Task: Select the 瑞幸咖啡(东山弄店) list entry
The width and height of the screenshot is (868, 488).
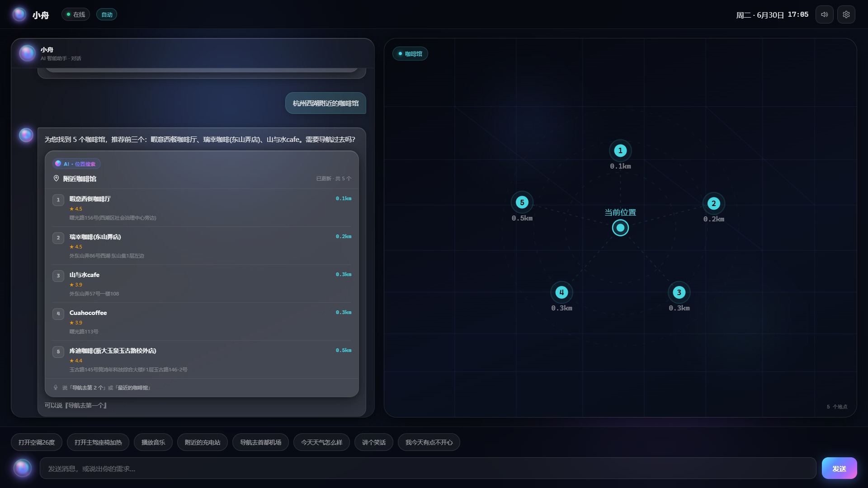Action: click(x=202, y=246)
